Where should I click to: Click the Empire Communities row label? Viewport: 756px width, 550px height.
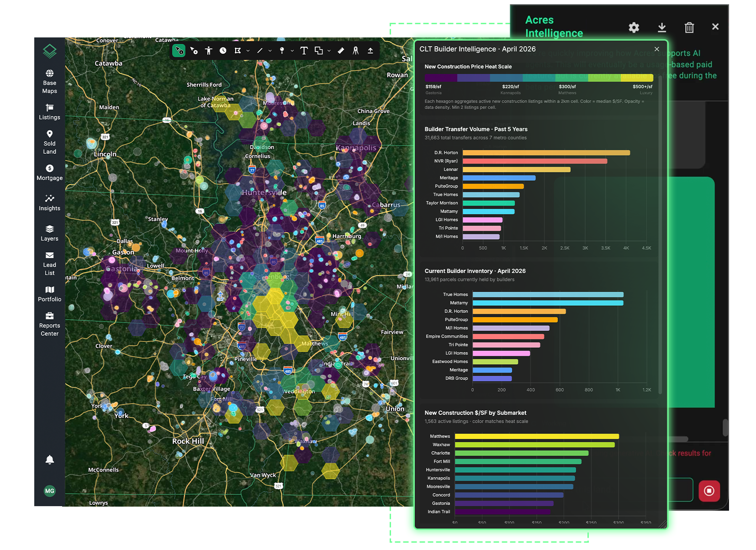point(447,336)
